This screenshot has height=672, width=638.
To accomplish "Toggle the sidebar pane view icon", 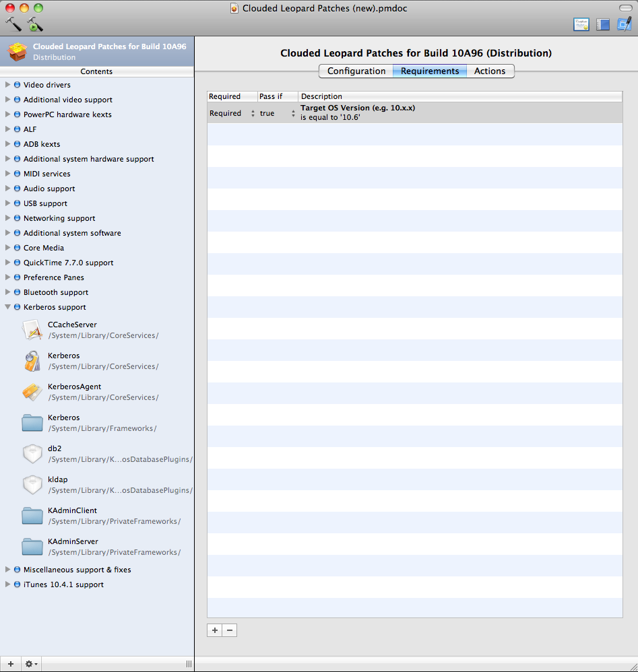I will click(603, 24).
